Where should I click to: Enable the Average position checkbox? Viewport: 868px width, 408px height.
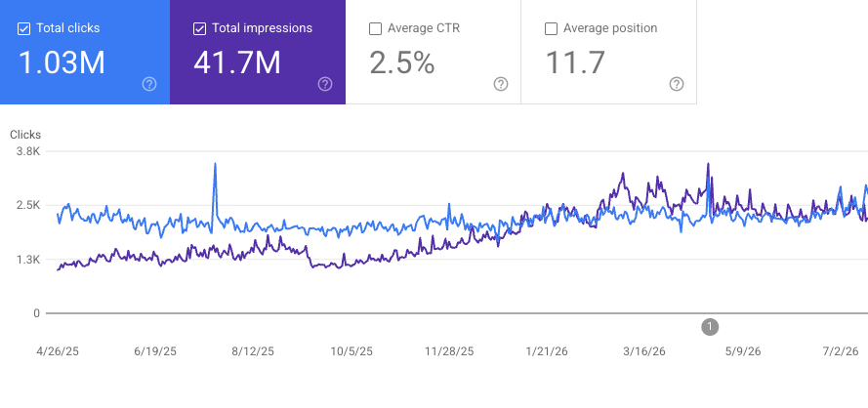click(x=551, y=28)
